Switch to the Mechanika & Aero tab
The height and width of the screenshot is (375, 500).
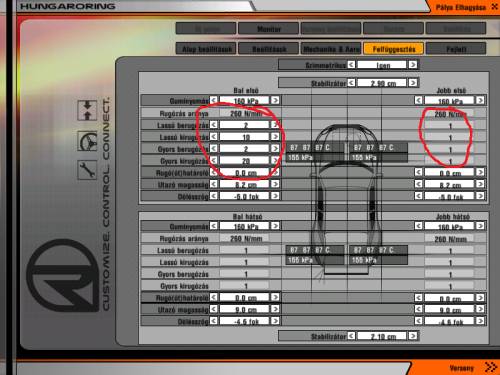coord(331,49)
